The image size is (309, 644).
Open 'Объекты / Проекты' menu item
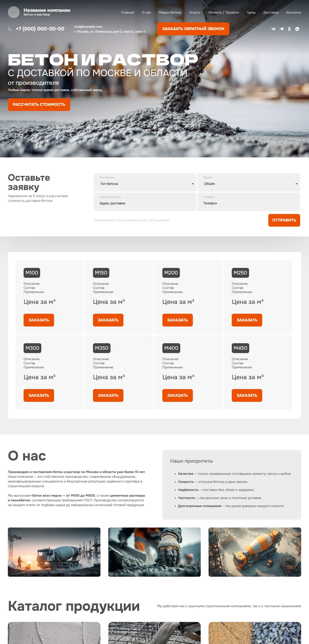click(x=223, y=13)
